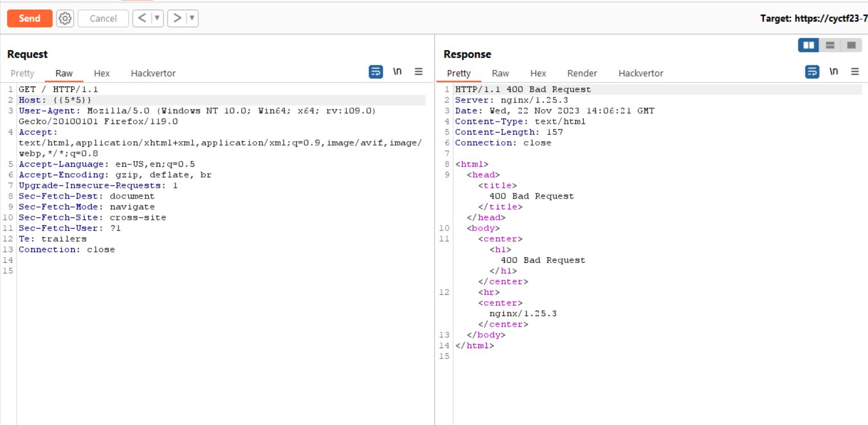This screenshot has height=425, width=868.
Task: Click the orange Send button
Action: click(x=30, y=18)
